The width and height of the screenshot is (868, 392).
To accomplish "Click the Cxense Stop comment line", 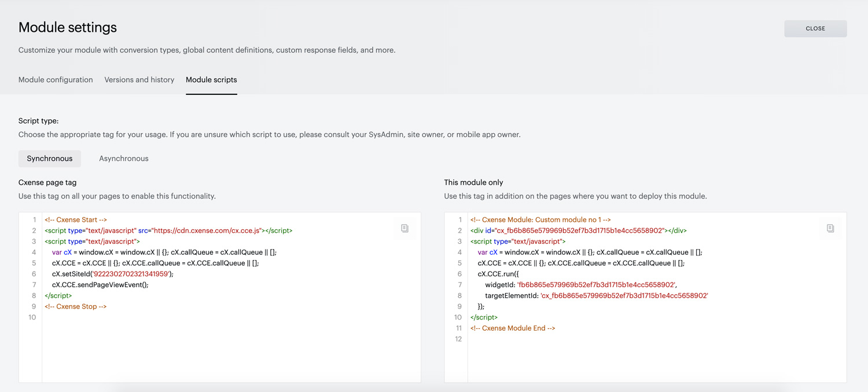I will click(76, 307).
